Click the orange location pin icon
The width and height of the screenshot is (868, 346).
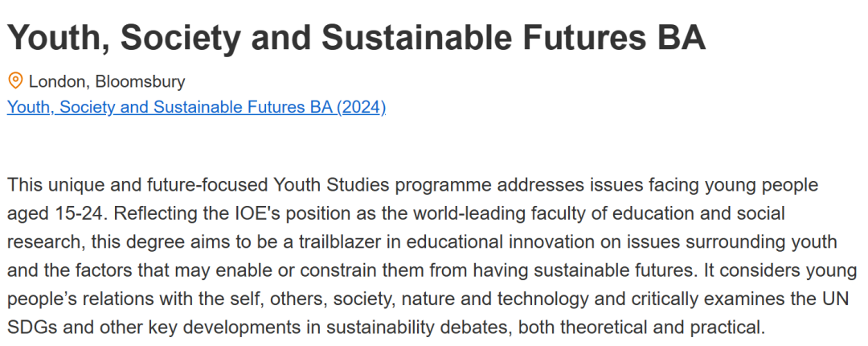pyautogui.click(x=15, y=80)
